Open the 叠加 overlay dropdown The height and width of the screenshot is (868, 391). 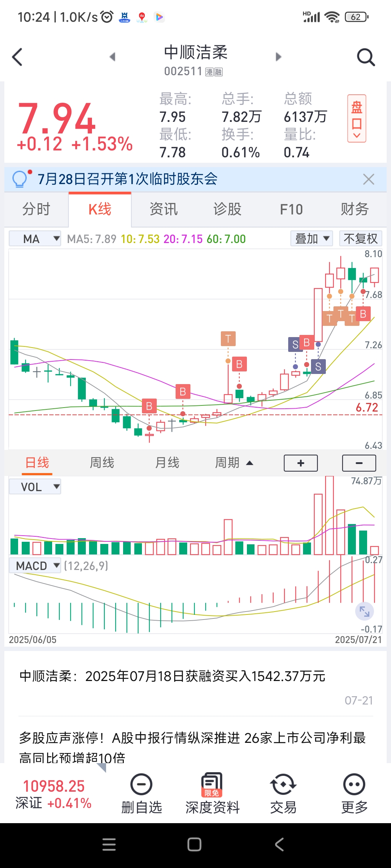click(x=312, y=239)
